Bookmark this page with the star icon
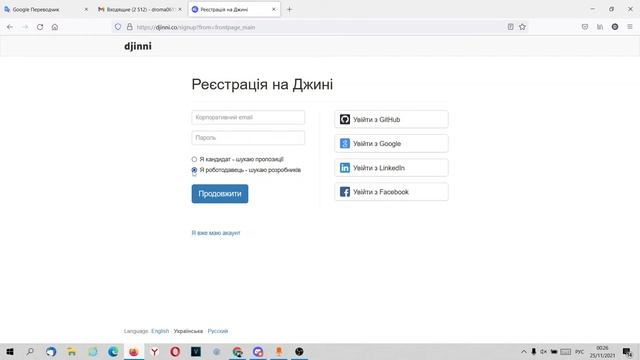This screenshot has height=360, width=640. [522, 27]
